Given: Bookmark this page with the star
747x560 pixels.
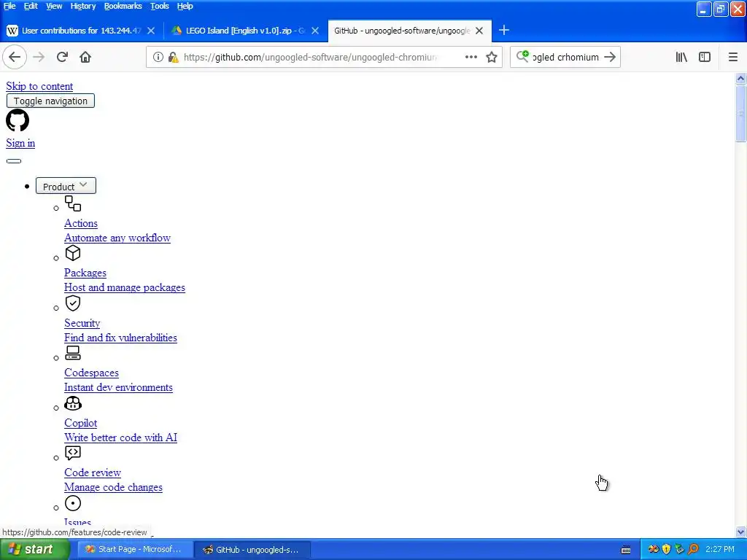Looking at the screenshot, I should (492, 57).
